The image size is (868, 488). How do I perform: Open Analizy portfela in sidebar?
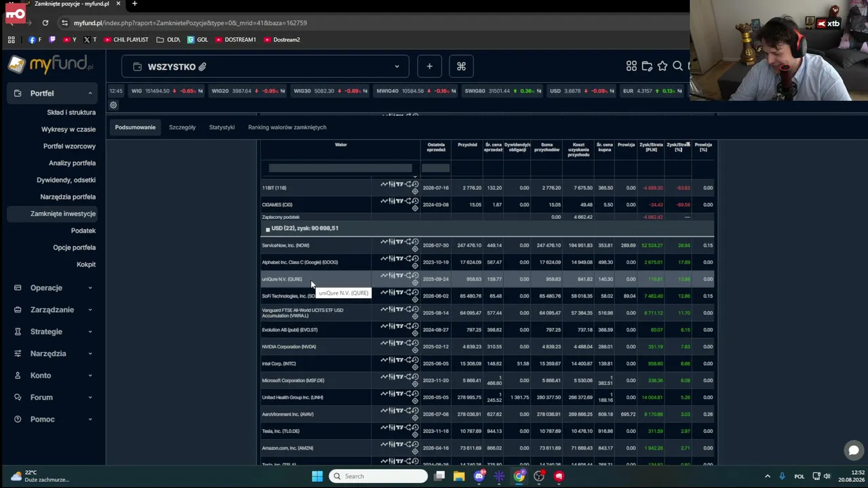72,163
